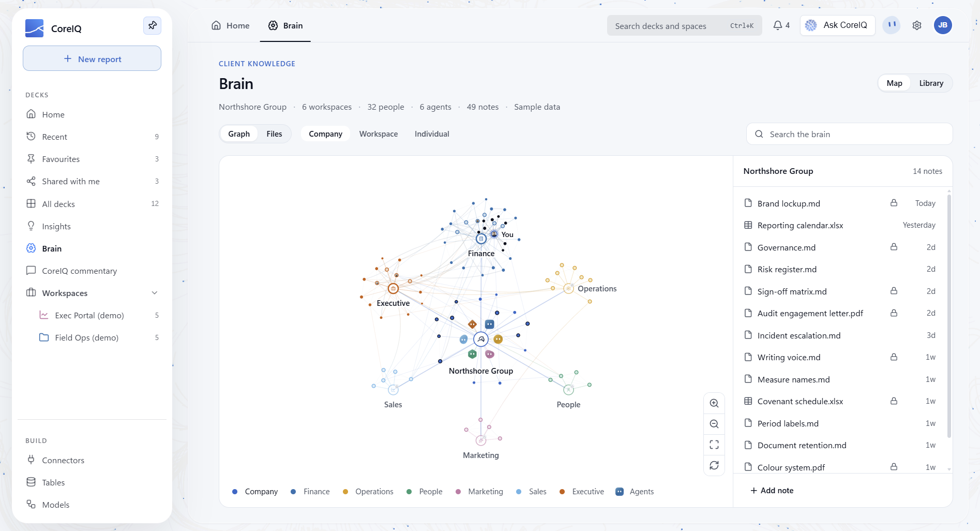The image size is (980, 531).
Task: Select the Northshore Group center node
Action: [x=481, y=340]
